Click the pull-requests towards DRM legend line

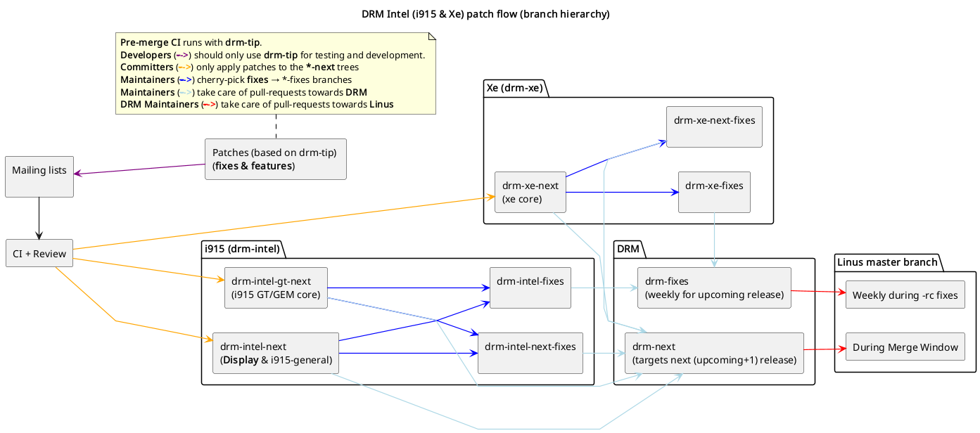(244, 92)
